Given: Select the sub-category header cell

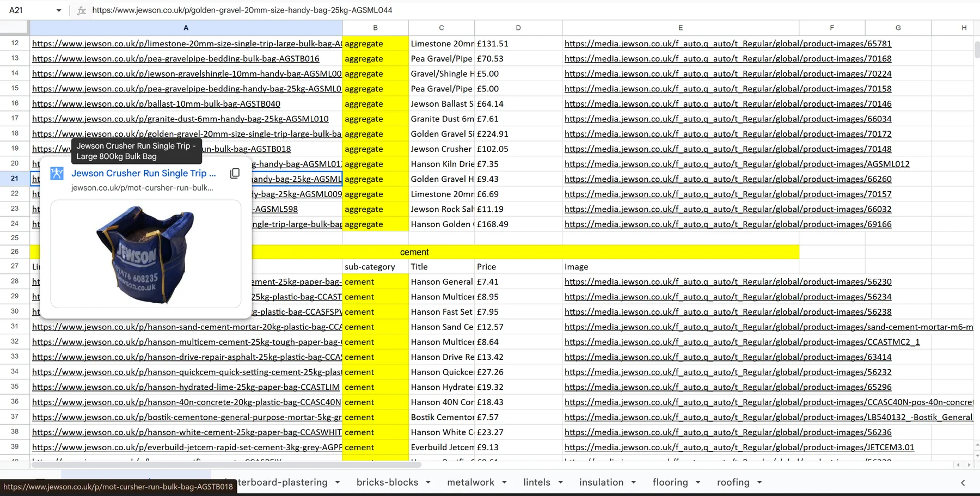Looking at the screenshot, I should point(375,267).
